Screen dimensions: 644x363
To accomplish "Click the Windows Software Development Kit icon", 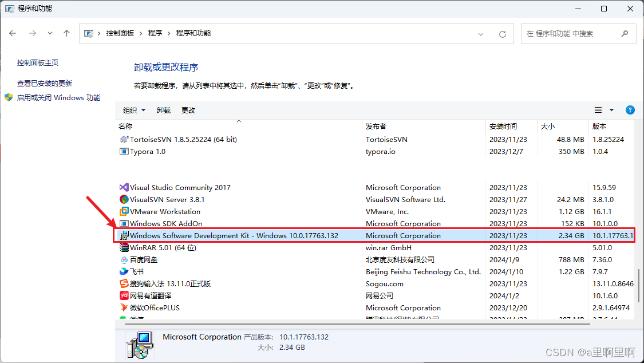I will tap(124, 236).
